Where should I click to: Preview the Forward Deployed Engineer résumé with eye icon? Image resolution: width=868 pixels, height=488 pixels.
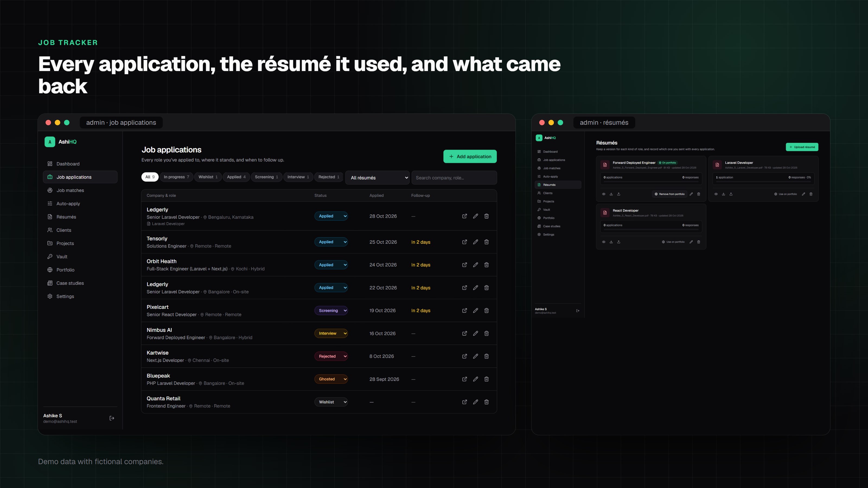604,194
